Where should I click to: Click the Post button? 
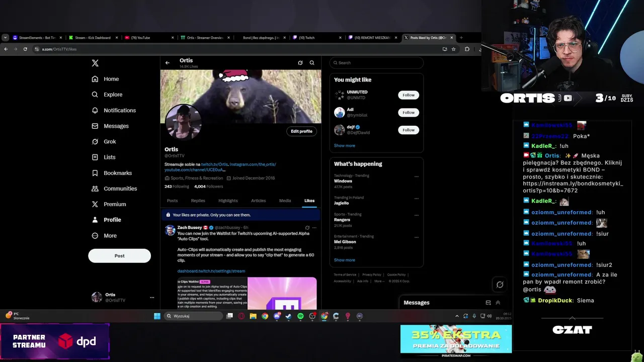click(119, 255)
